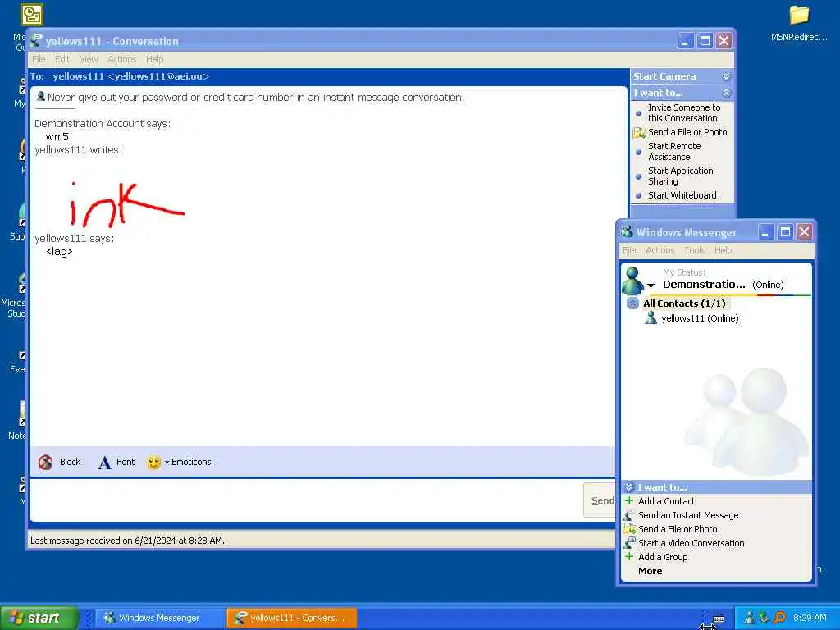Screen dimensions: 840x630
Task: Expand the Start Camera panel
Action: click(727, 76)
